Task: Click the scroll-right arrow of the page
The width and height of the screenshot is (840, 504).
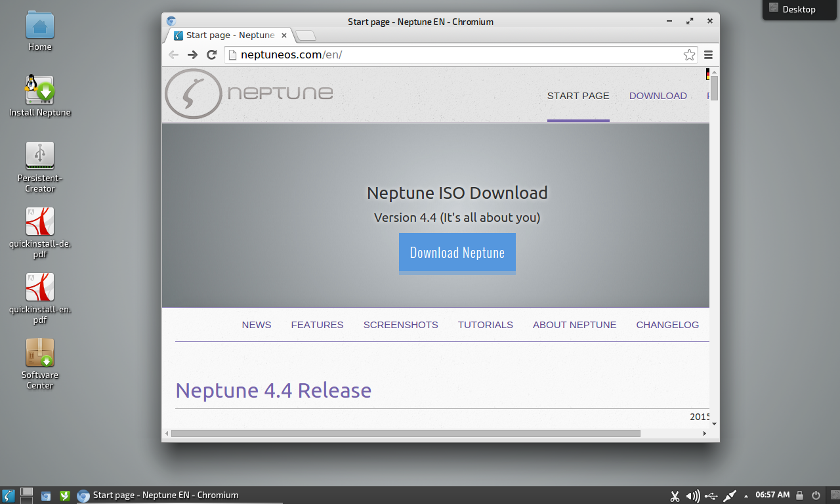Action: (x=705, y=433)
